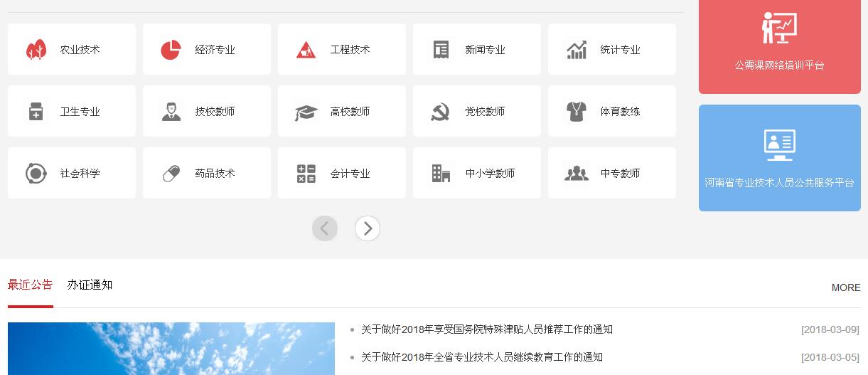Open the 2018年继续教育工作 notice link
Viewport: 868px width, 375px height.
tap(481, 357)
